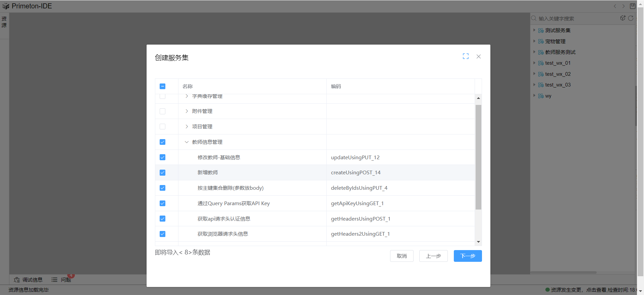
Task: Click the fullscreen icon in the dialog header
Action: (x=466, y=56)
